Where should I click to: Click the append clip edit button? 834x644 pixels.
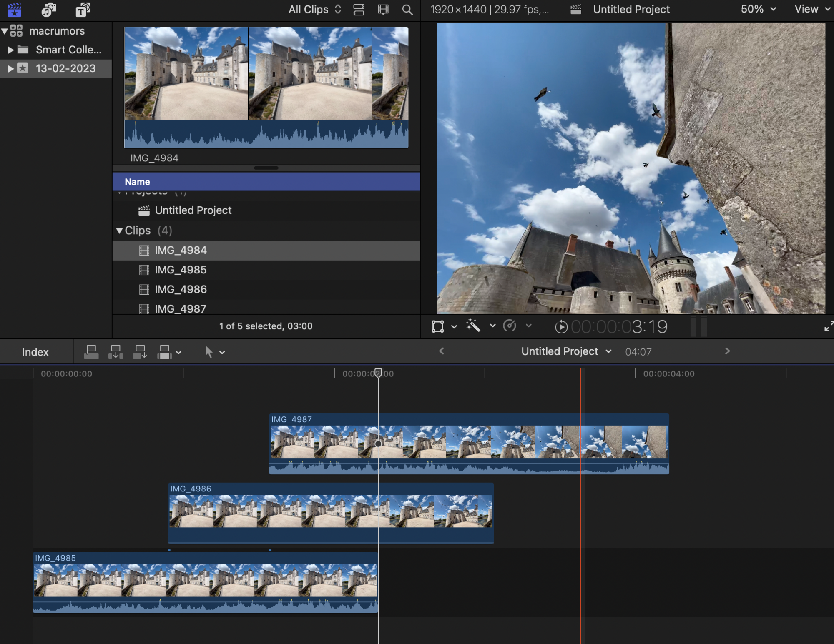click(140, 352)
